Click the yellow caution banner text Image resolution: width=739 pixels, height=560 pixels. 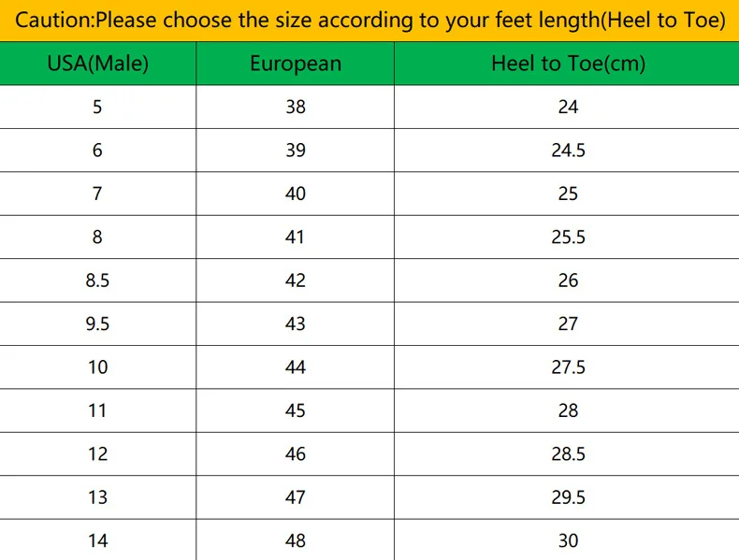click(x=369, y=20)
